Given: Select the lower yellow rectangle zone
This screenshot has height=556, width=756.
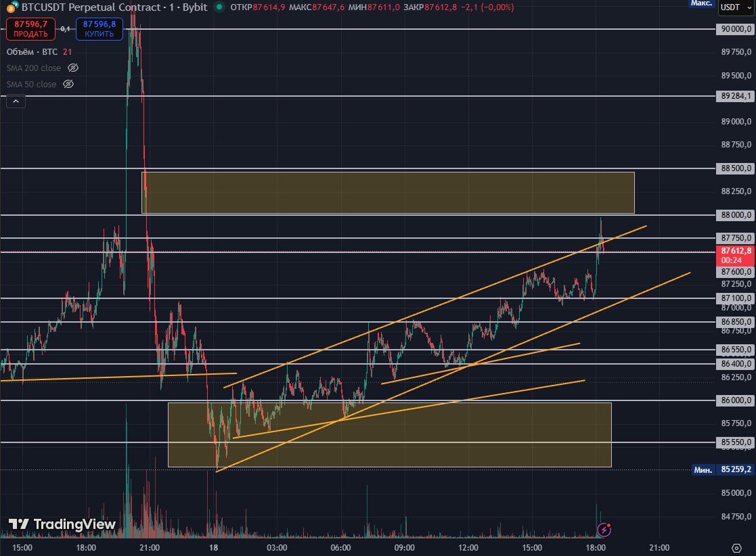Looking at the screenshot, I should 389,434.
